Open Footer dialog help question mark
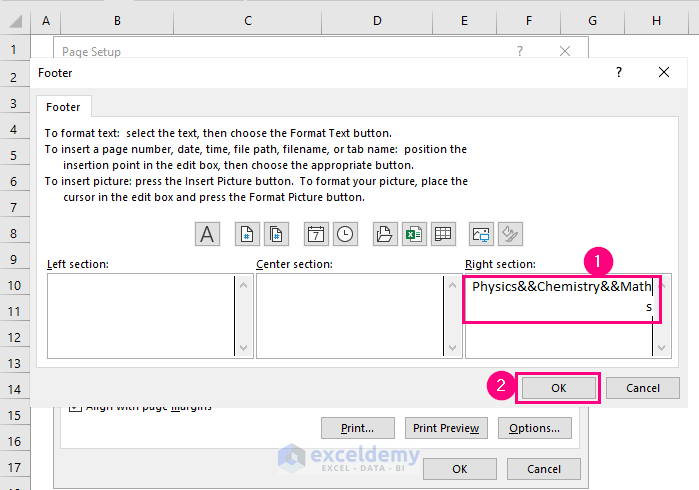The height and width of the screenshot is (490, 699). (619, 72)
